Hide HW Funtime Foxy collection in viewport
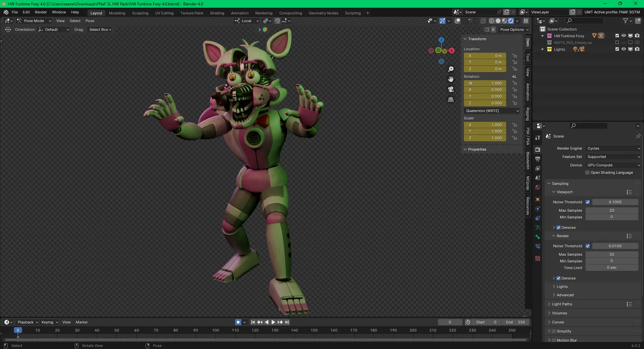This screenshot has height=349, width=644. click(x=623, y=36)
